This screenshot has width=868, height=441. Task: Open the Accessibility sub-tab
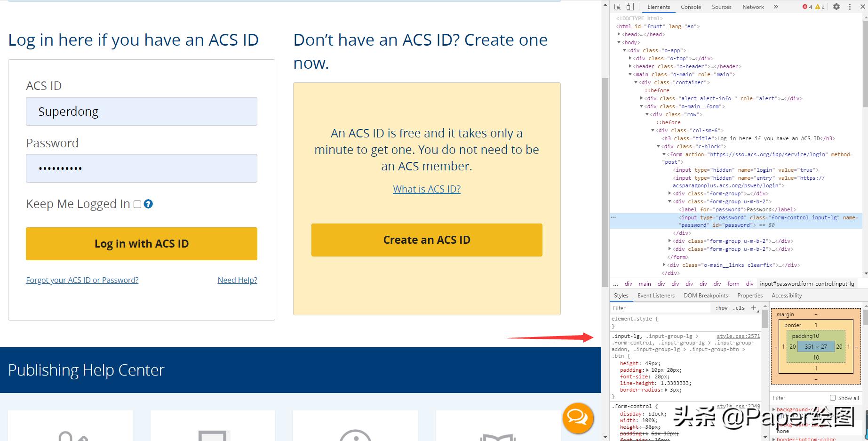pos(787,296)
